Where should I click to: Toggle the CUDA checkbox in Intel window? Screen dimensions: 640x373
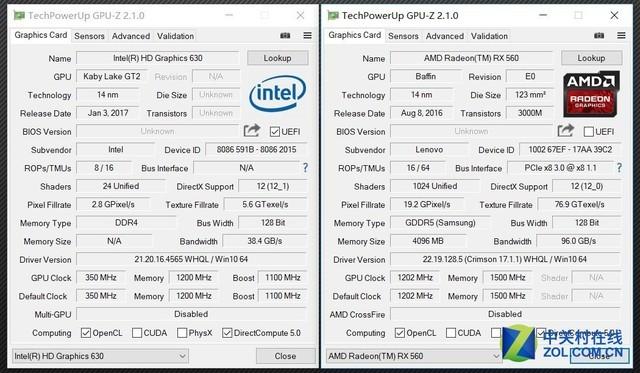click(x=137, y=333)
